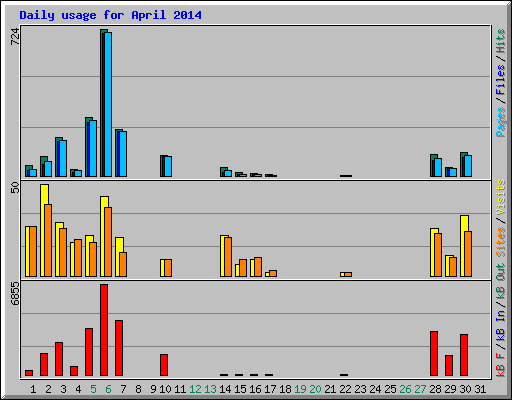Viewport: 512px width, 400px height.
Task: Select the red kB bar for day 7
Action: click(119, 348)
